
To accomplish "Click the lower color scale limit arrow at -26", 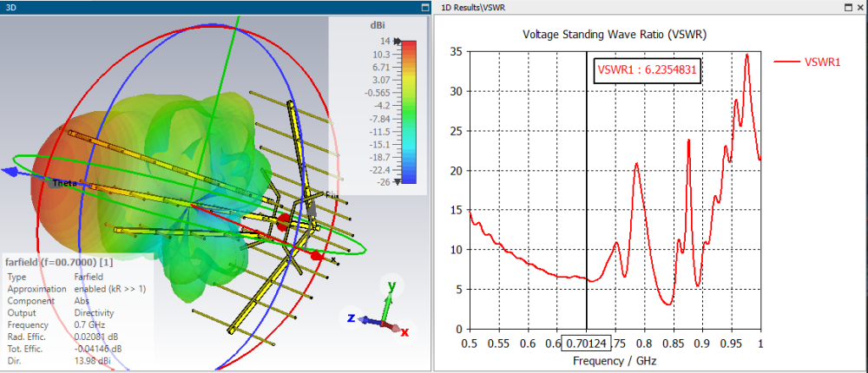I will (397, 181).
